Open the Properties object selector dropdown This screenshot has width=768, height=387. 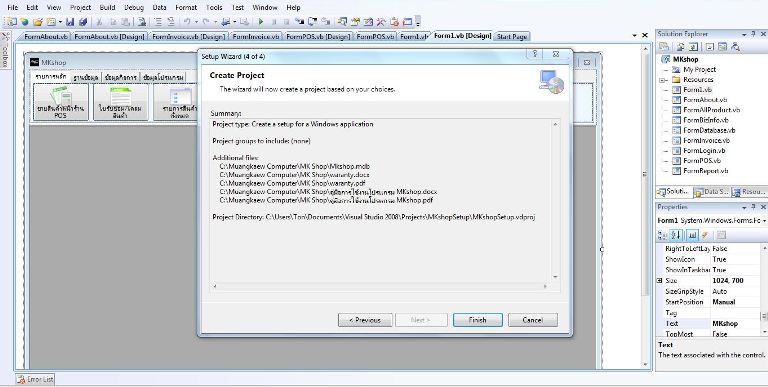pyautogui.click(x=764, y=221)
